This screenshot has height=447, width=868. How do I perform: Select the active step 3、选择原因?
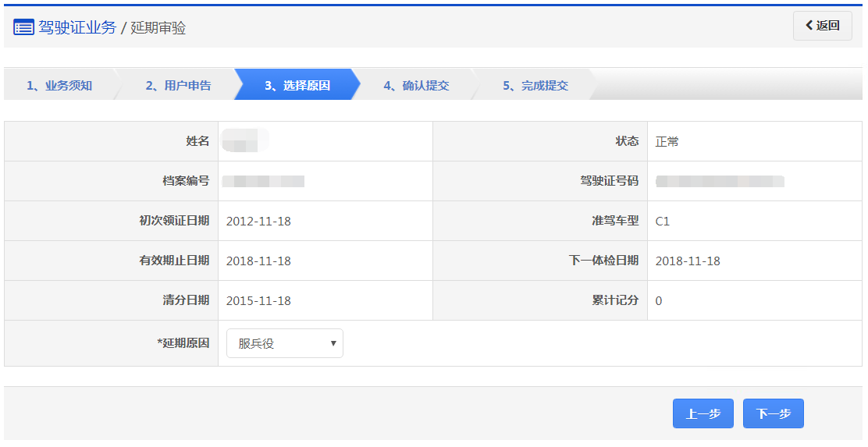click(x=297, y=85)
